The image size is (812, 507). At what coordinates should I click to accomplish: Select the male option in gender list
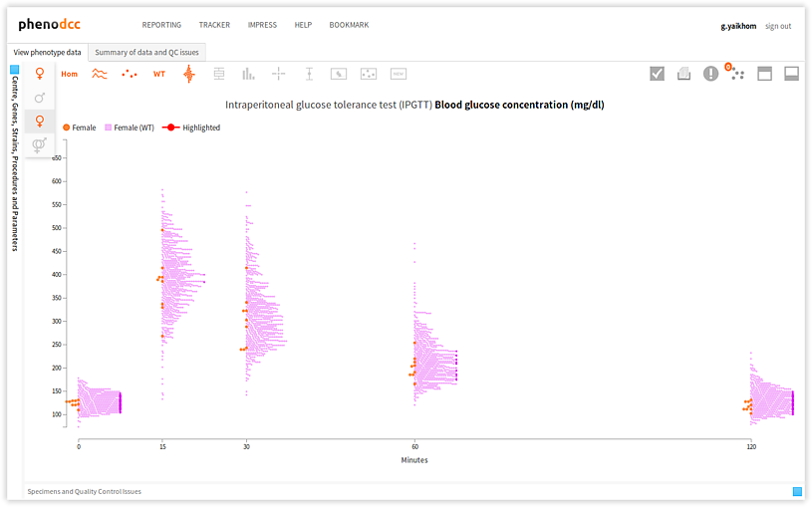40,98
